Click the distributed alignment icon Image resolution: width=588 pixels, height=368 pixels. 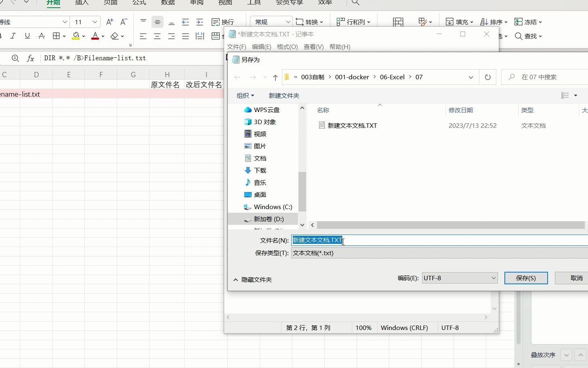(200, 36)
